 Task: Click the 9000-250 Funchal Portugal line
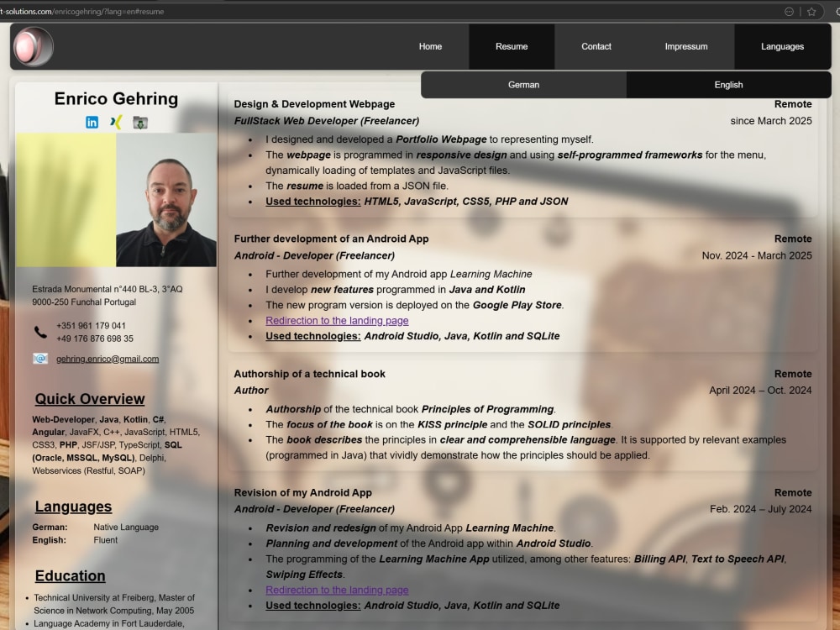[x=84, y=302]
